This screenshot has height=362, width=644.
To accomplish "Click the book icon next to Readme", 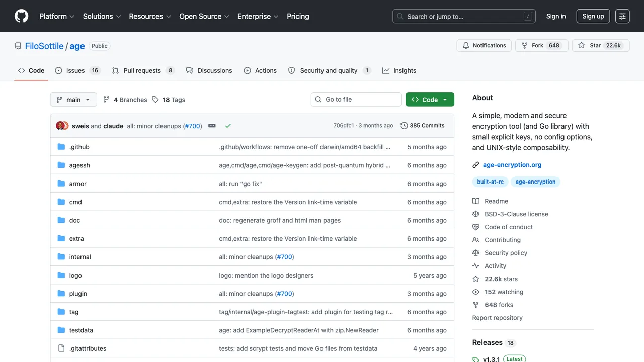I will (476, 201).
